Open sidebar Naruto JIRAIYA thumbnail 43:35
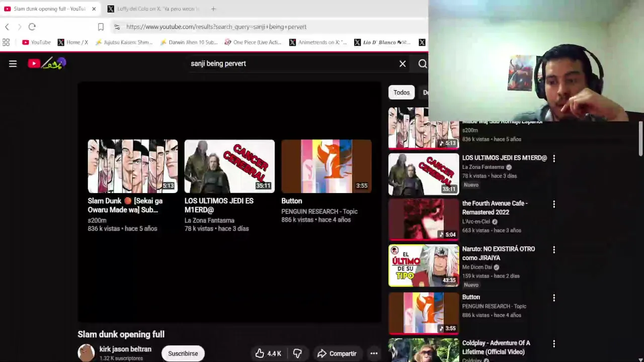644x362 pixels. click(424, 265)
